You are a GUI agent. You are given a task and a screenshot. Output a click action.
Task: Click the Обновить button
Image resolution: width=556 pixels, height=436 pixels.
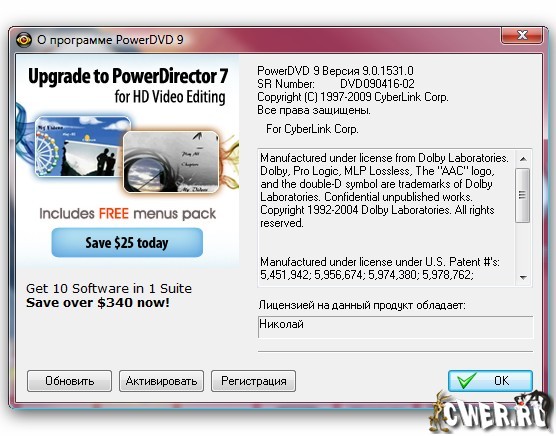(70, 381)
